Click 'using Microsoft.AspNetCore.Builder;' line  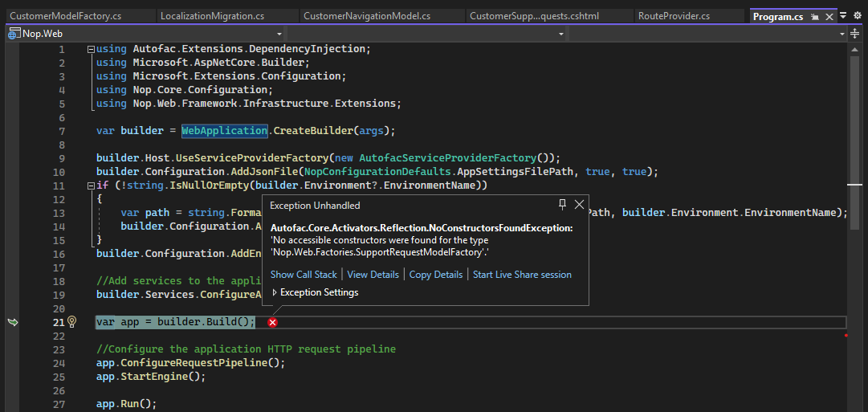[x=202, y=63]
